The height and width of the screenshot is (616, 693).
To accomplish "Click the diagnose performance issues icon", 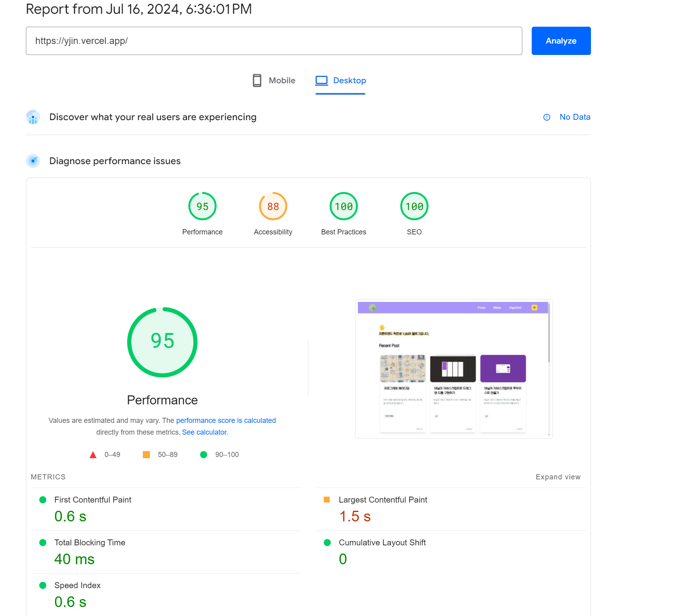I will tap(33, 161).
